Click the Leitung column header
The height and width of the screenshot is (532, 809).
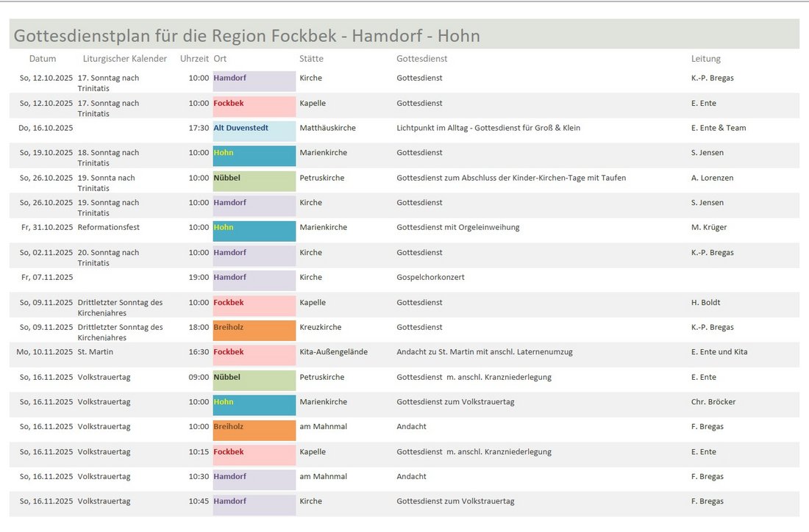point(705,59)
